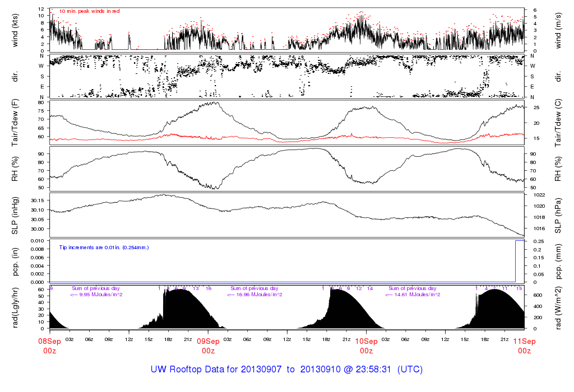This screenshot has width=574, height=392.
Task: Click the 'pcp. (in)' axis label
Action: click(x=15, y=262)
